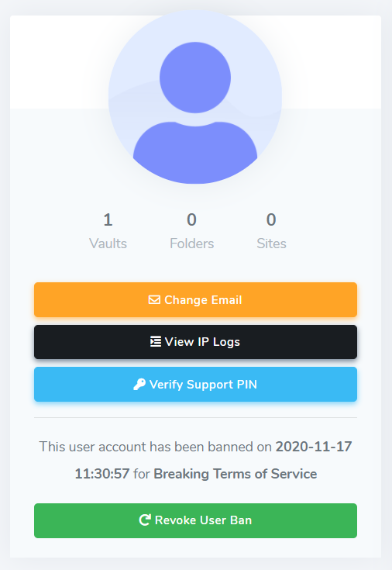Viewport: 392px width, 570px height.
Task: Click the list icon beside View IP Logs
Action: 156,342
